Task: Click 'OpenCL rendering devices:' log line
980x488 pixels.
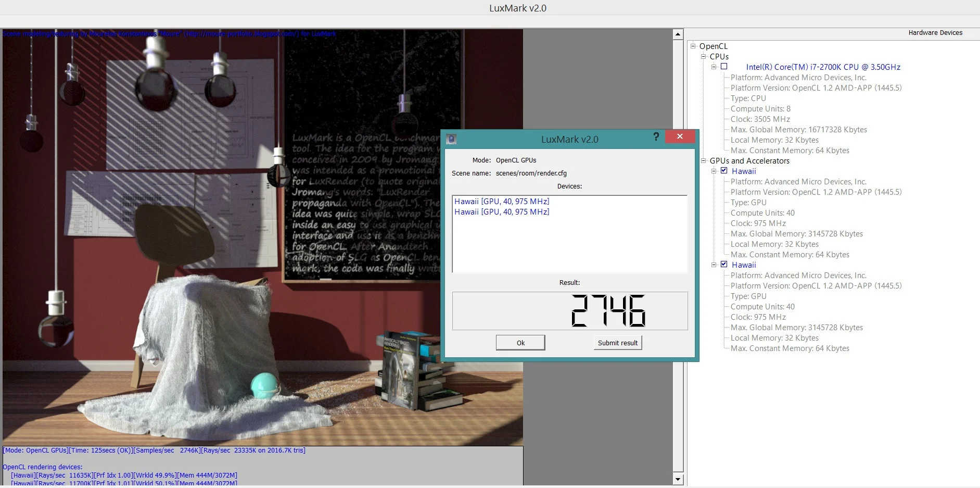Action: pos(43,467)
